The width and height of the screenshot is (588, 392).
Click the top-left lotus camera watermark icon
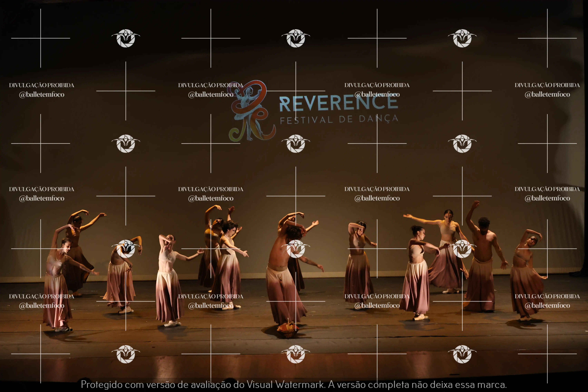(x=126, y=38)
